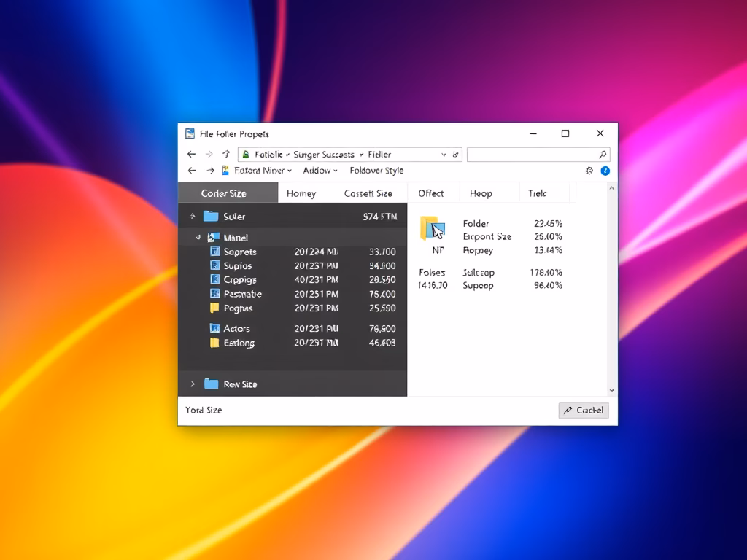747x560 pixels.
Task: Select the Actors row name
Action: 237,329
